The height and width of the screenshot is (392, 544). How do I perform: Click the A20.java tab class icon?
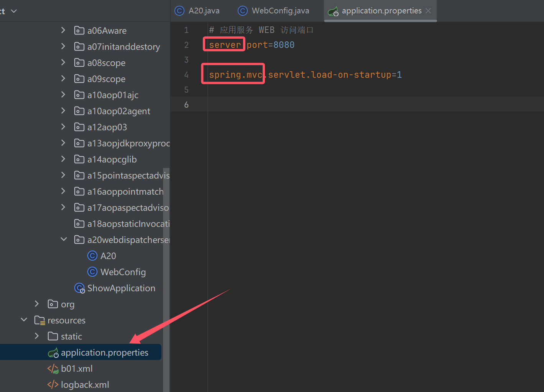[179, 11]
